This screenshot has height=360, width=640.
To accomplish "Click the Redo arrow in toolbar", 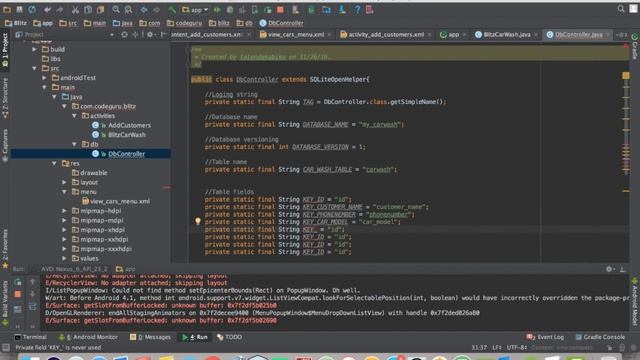I will [x=60, y=9].
